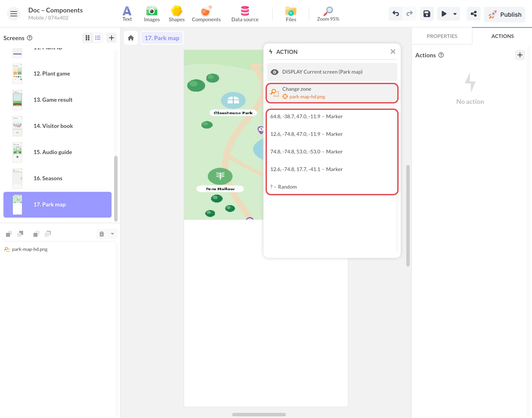Open the Components tool
The height and width of the screenshot is (418, 532).
tap(206, 14)
